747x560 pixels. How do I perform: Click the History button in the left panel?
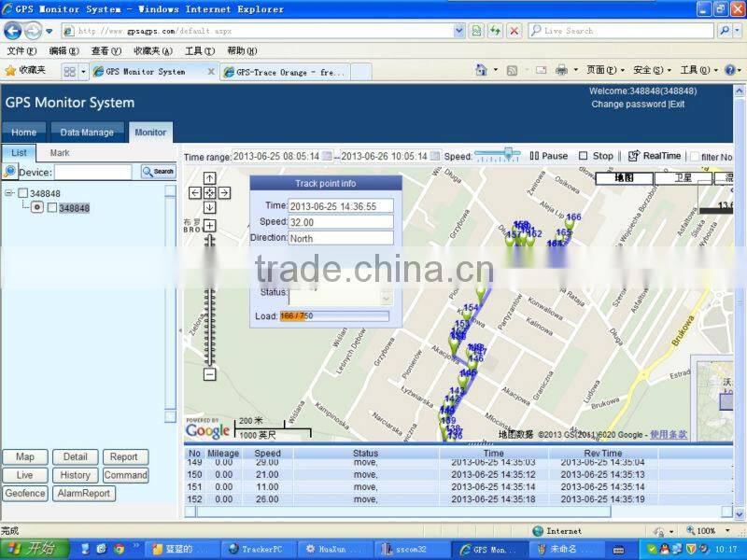[76, 475]
